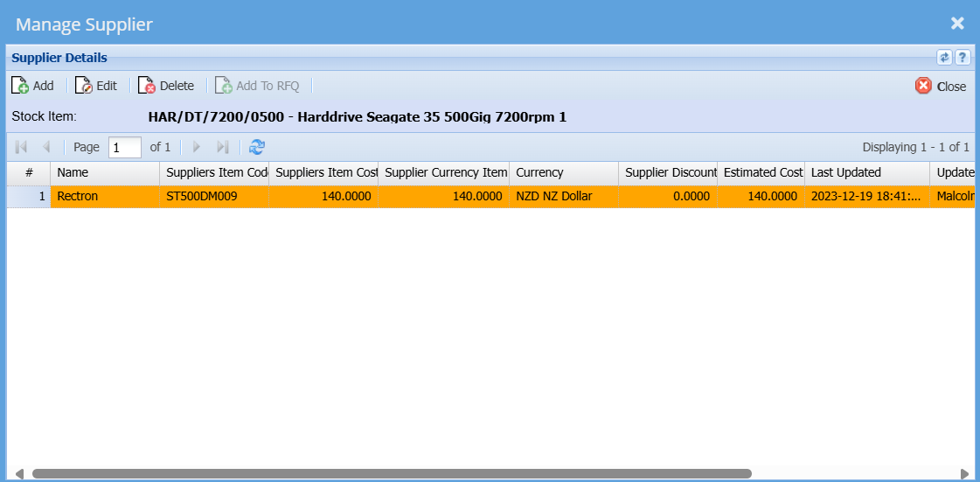
Task: Click the # column header
Action: click(x=29, y=172)
